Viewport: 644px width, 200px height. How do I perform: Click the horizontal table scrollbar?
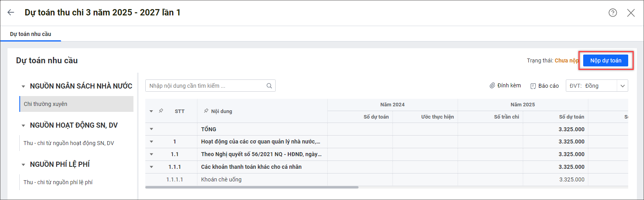point(252,187)
